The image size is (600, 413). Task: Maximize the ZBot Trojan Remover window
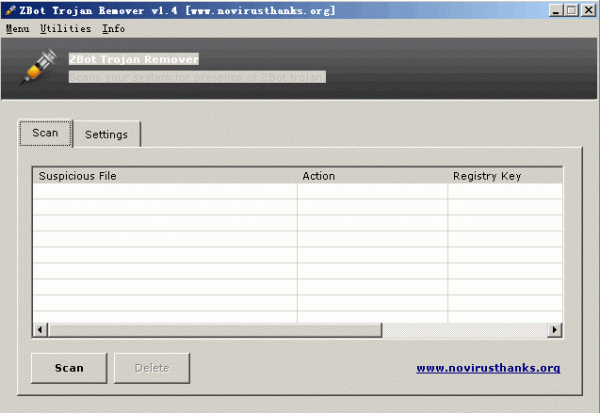(x=572, y=10)
